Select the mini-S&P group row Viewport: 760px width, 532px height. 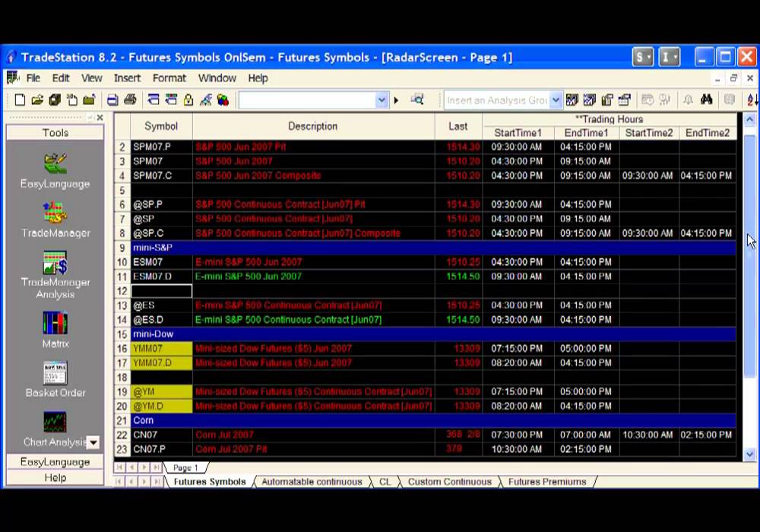pyautogui.click(x=433, y=248)
